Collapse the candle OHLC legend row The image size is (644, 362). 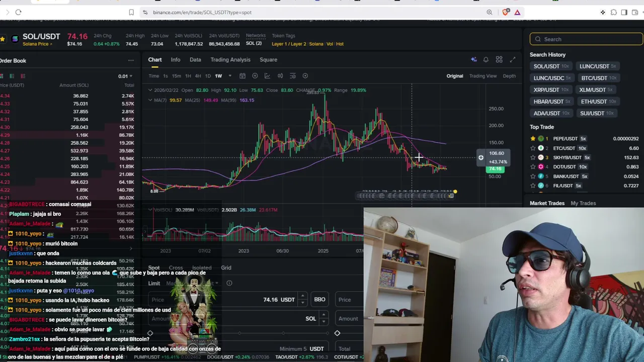150,90
